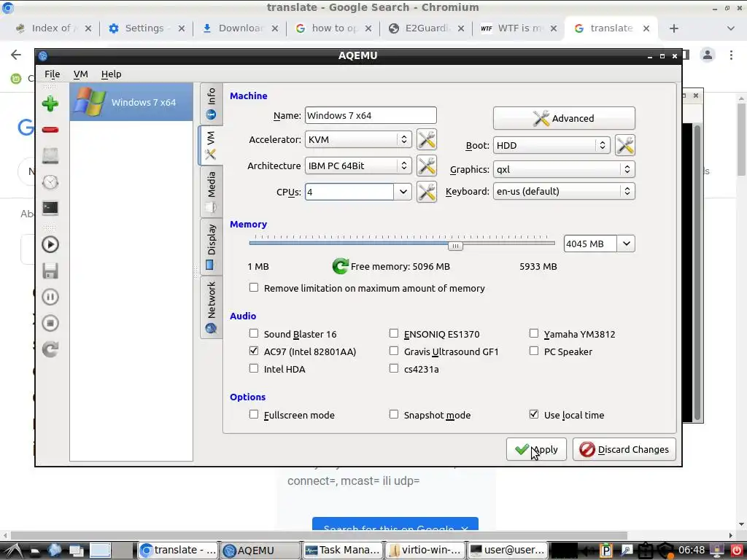Image resolution: width=747 pixels, height=560 pixels.
Task: Open the Graphics qxl dropdown
Action: (x=564, y=169)
